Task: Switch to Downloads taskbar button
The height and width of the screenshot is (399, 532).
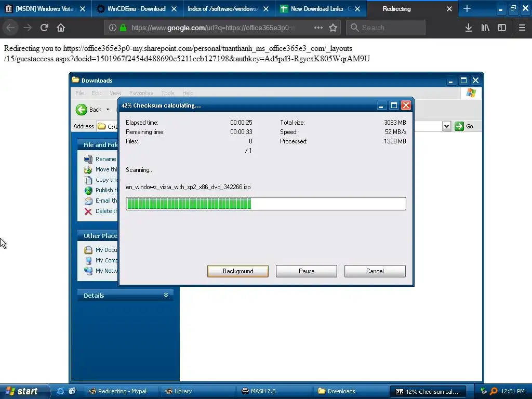Action: pos(350,391)
